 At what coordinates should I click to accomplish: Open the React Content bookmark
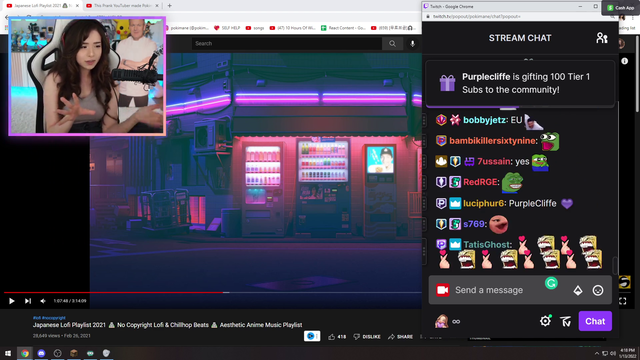coord(343,28)
